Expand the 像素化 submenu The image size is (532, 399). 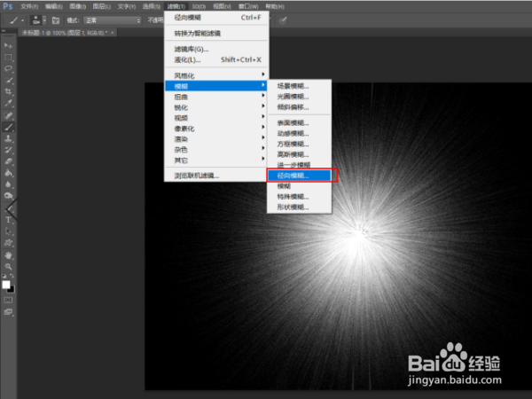pos(216,129)
